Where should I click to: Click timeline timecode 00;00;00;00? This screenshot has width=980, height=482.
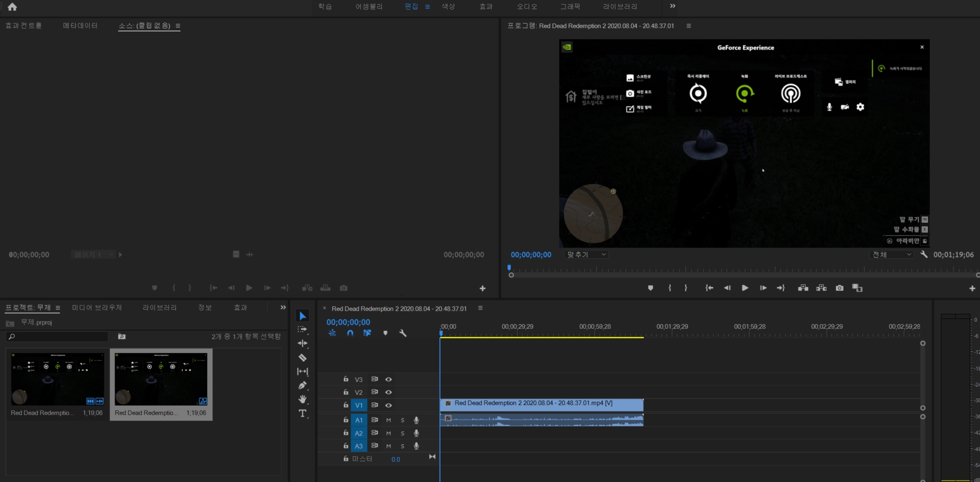[348, 322]
